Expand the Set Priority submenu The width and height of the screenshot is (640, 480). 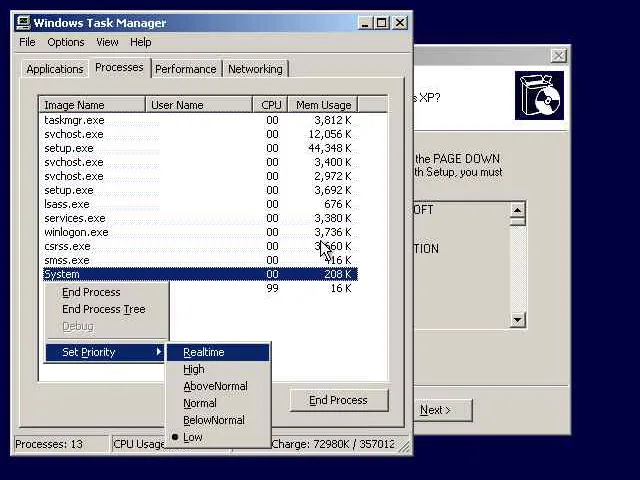point(106,352)
